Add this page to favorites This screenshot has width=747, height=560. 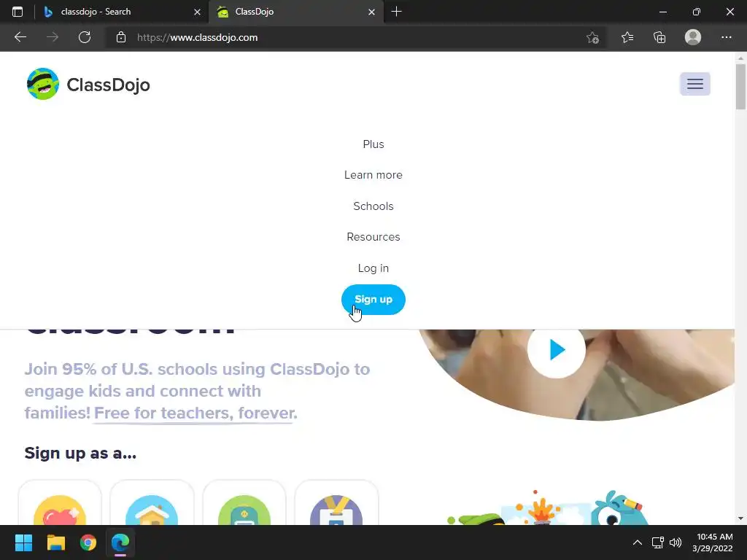coord(592,38)
